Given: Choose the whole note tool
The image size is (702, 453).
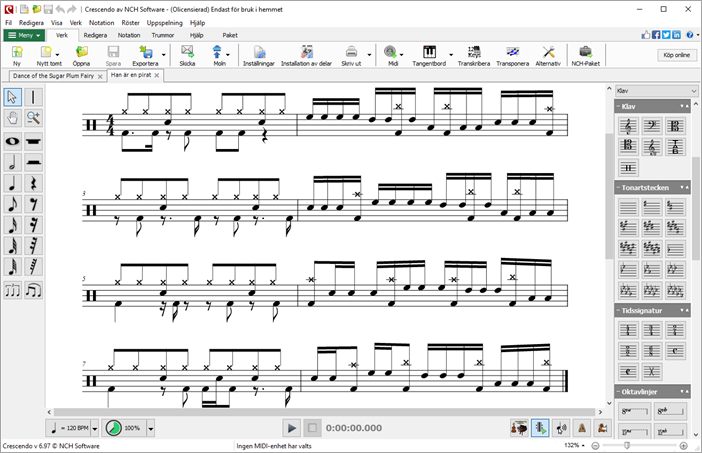Looking at the screenshot, I should (x=13, y=141).
